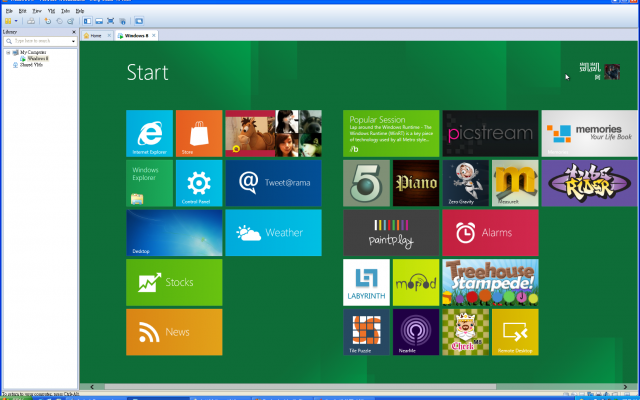This screenshot has width=640, height=400.
Task: Open the Weather tile
Action: (273, 233)
